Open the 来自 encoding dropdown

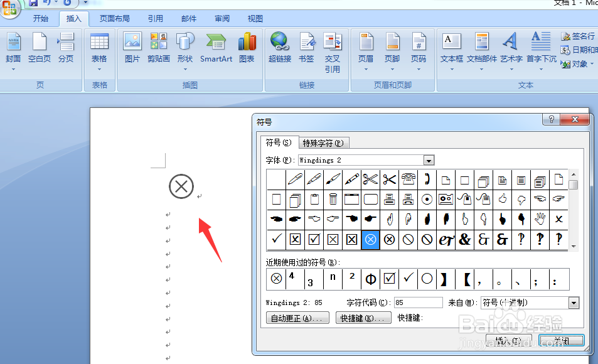tap(573, 302)
